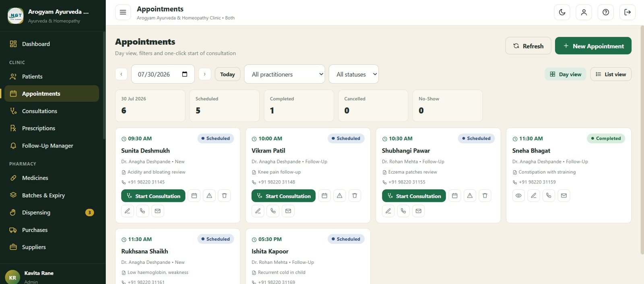
Task: Email Vikram Patil using envelope icon
Action: point(288,211)
